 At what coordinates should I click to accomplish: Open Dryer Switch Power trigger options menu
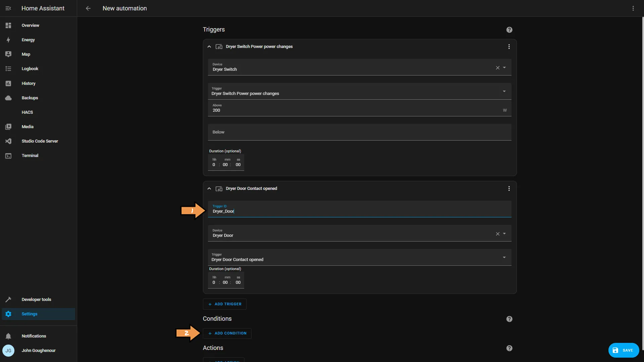coord(509,47)
